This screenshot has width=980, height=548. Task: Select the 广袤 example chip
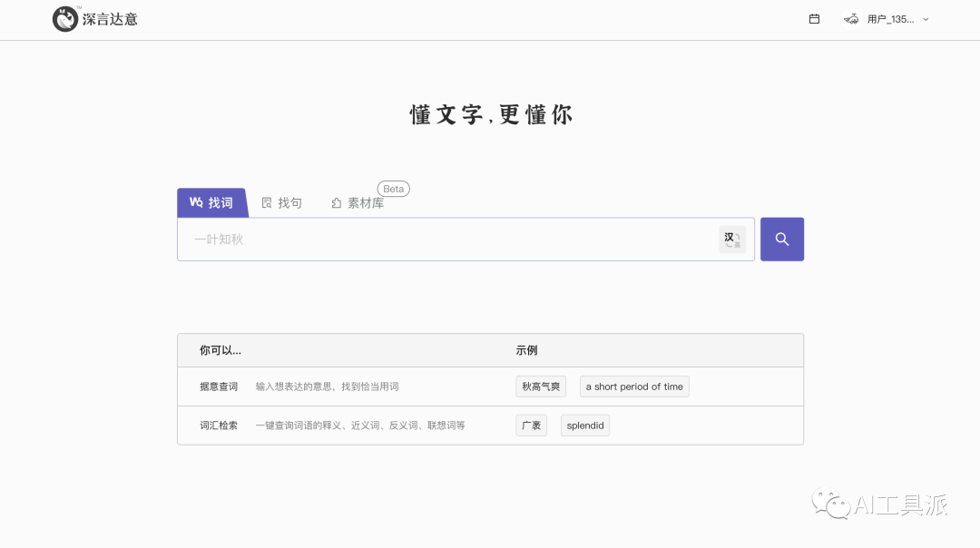click(531, 426)
